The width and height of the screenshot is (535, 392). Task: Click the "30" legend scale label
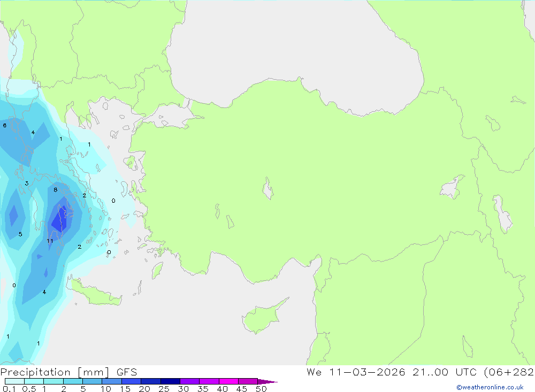point(184,389)
